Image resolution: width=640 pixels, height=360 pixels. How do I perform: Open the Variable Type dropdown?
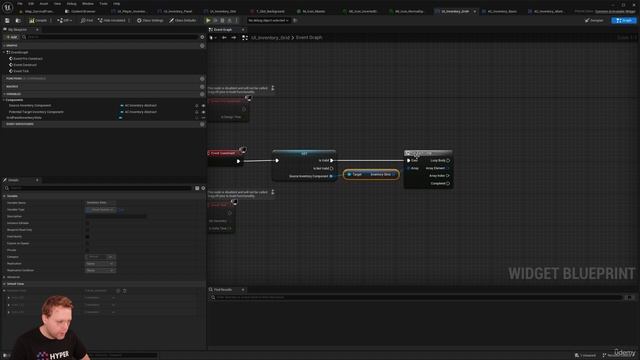tap(100, 210)
